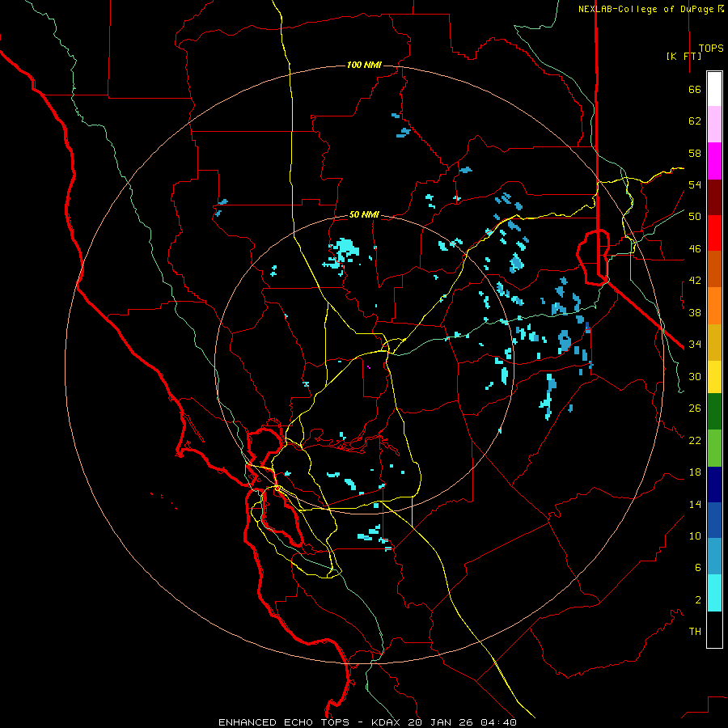Click the "46" legend value
This screenshot has height=728, width=728.
pos(695,249)
